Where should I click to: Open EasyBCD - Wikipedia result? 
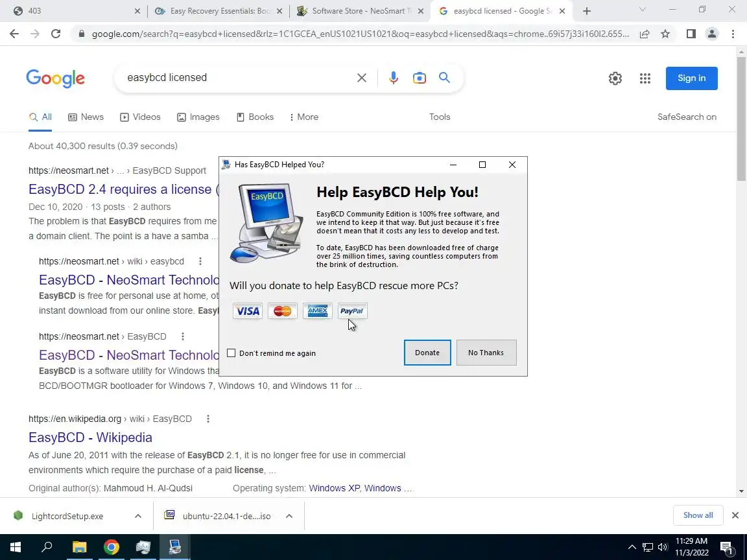91,437
